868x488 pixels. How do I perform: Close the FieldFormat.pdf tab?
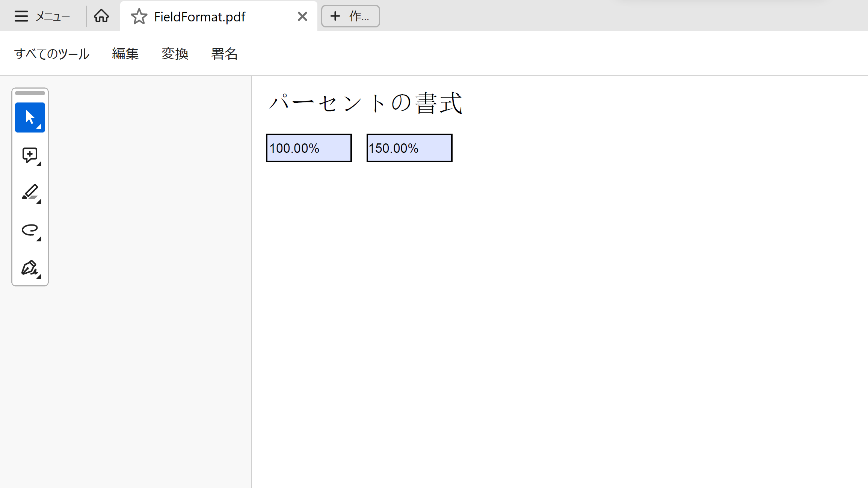coord(302,17)
